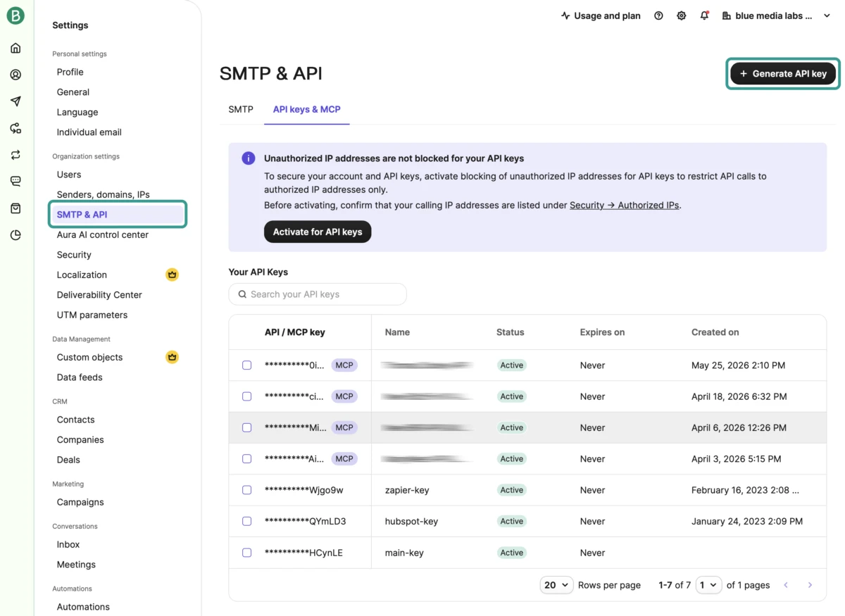
Task: Select checkbox for key created April 3, 2026
Action: point(247,458)
